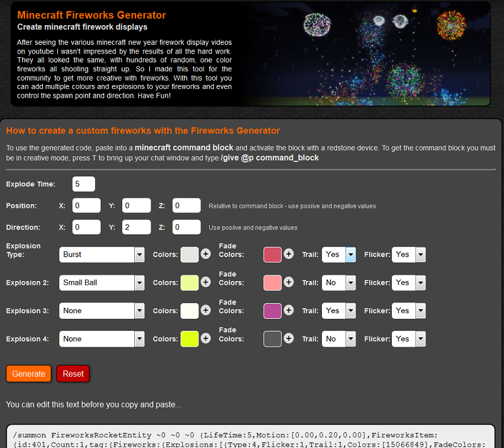The height and width of the screenshot is (448, 504).
Task: Add another color to Explosion Type row
Action: click(x=206, y=254)
